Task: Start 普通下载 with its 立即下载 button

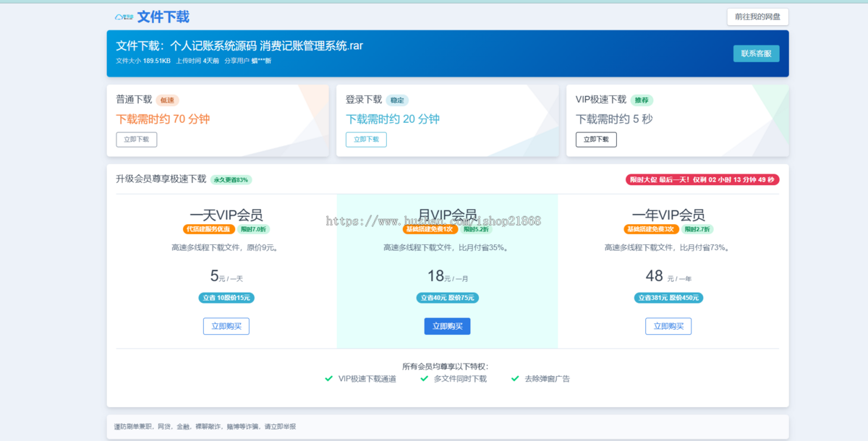Action: (136, 140)
